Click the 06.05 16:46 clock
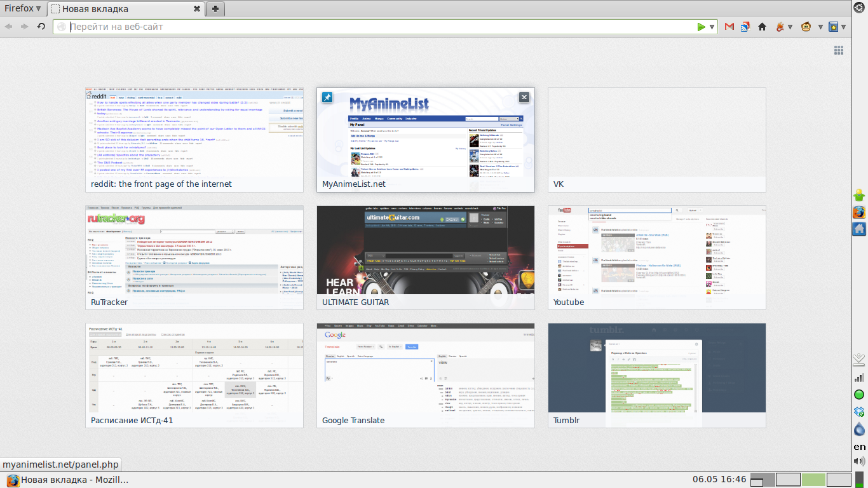868x488 pixels. pos(719,480)
